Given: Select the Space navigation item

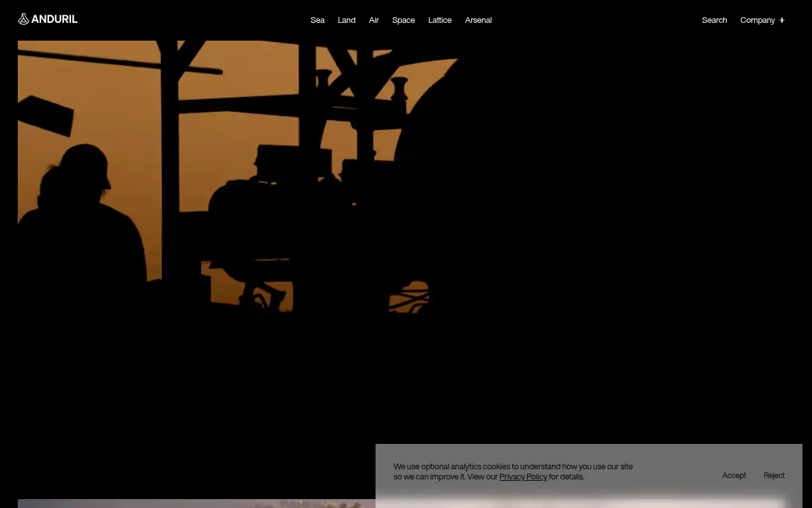Looking at the screenshot, I should tap(403, 20).
